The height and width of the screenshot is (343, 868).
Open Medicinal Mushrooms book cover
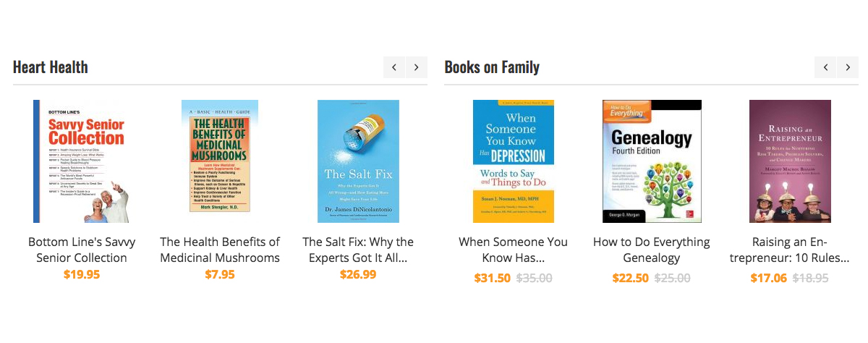pyautogui.click(x=220, y=156)
